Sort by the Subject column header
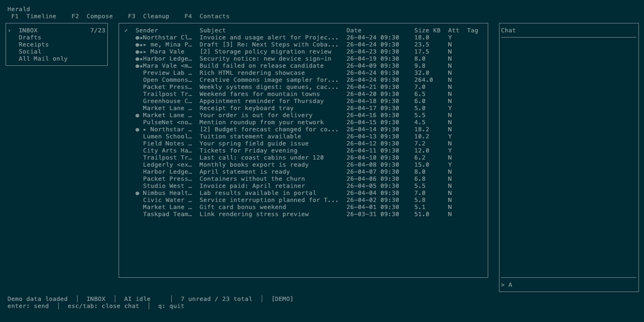The width and height of the screenshot is (644, 322). 213,31
